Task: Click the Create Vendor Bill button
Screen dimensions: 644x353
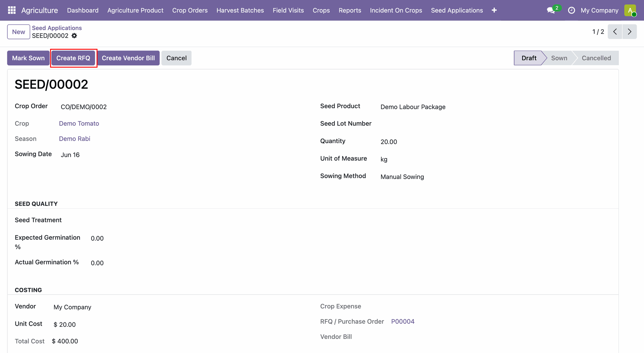Action: tap(128, 58)
